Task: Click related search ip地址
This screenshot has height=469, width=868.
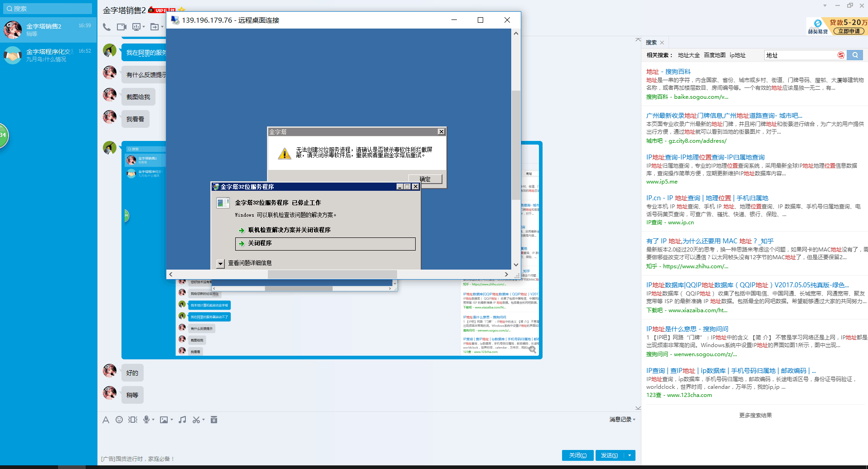Action: tap(737, 55)
